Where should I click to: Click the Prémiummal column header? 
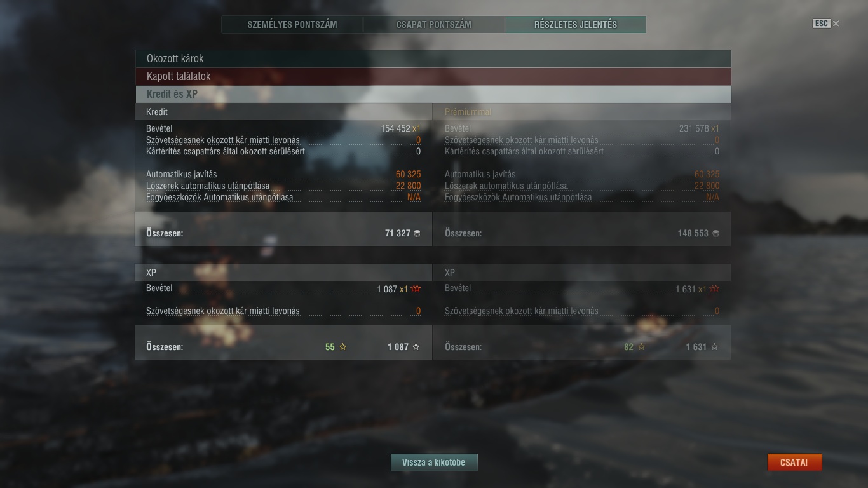(x=468, y=112)
